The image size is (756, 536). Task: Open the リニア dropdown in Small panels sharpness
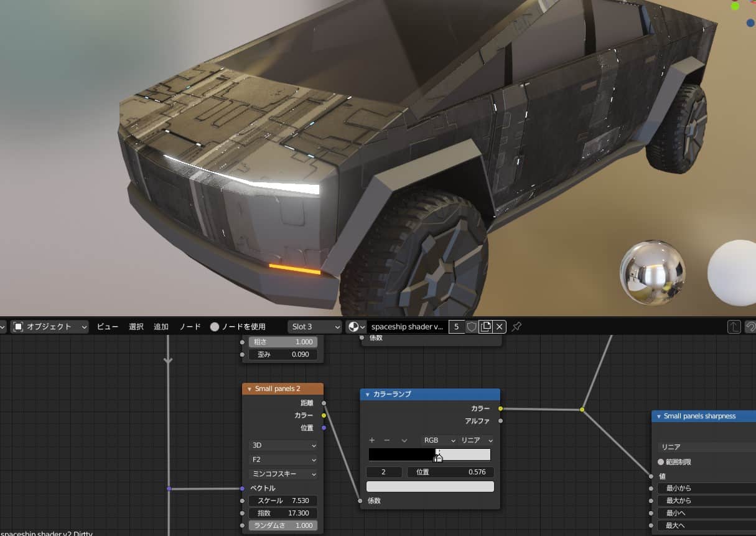[x=707, y=447]
